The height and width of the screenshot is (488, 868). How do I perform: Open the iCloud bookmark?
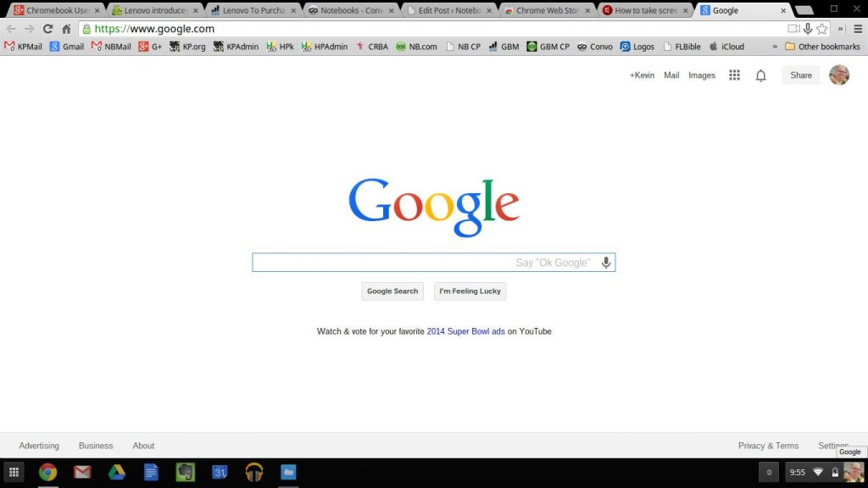(726, 47)
